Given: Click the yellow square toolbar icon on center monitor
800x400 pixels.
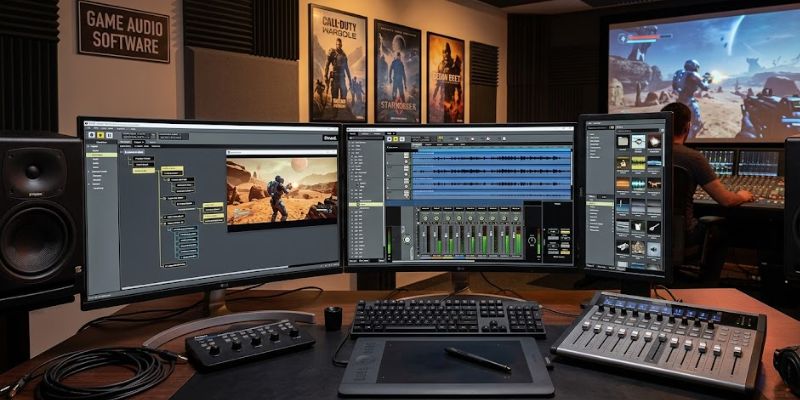Looking at the screenshot, I should click(x=396, y=139).
